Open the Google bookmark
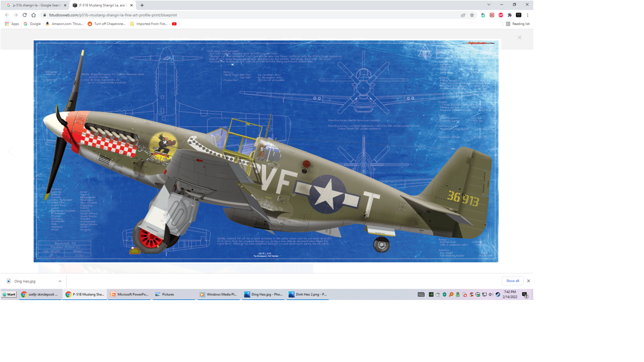The width and height of the screenshot is (644, 362). click(x=32, y=24)
